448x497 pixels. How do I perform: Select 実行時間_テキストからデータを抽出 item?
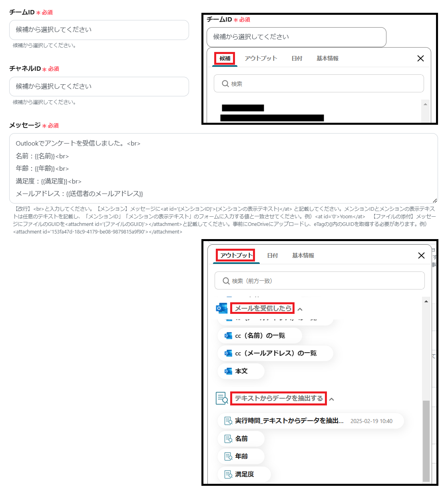pyautogui.click(x=310, y=421)
